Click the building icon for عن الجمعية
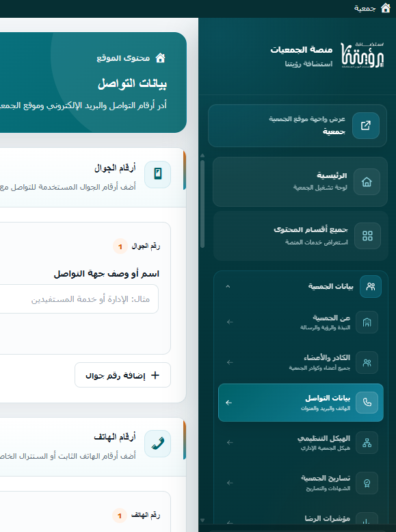The width and height of the screenshot is (396, 532). [x=367, y=322]
